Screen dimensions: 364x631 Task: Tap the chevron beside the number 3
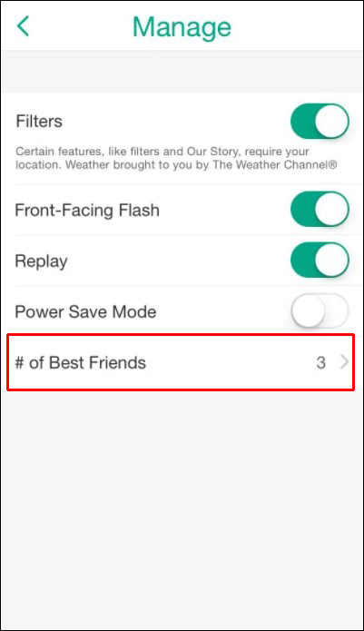(344, 362)
